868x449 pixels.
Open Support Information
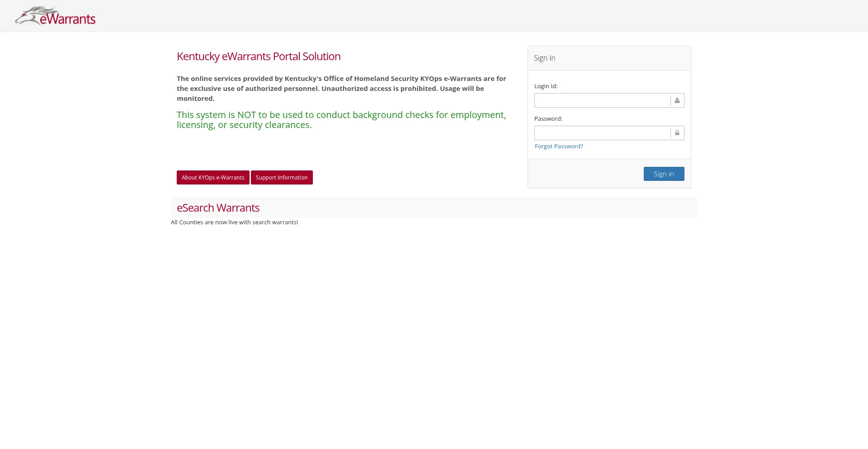click(x=282, y=178)
